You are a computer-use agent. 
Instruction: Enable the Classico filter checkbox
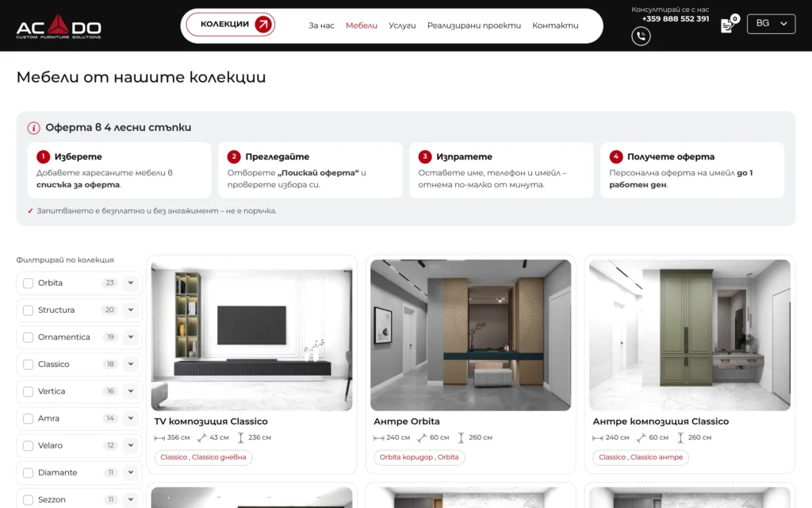tap(28, 364)
